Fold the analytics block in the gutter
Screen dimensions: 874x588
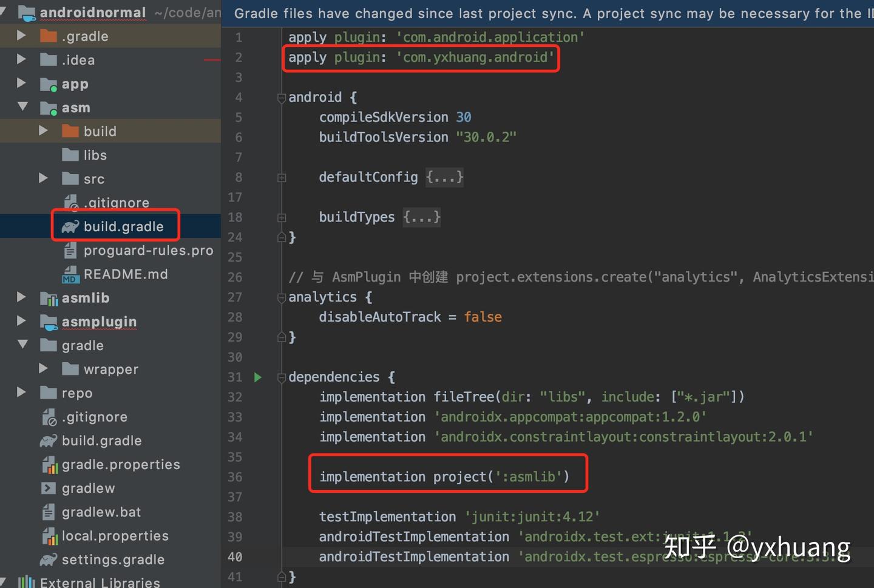(282, 297)
